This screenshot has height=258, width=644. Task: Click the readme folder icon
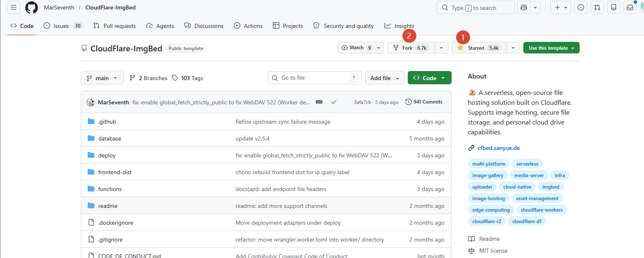pos(91,206)
